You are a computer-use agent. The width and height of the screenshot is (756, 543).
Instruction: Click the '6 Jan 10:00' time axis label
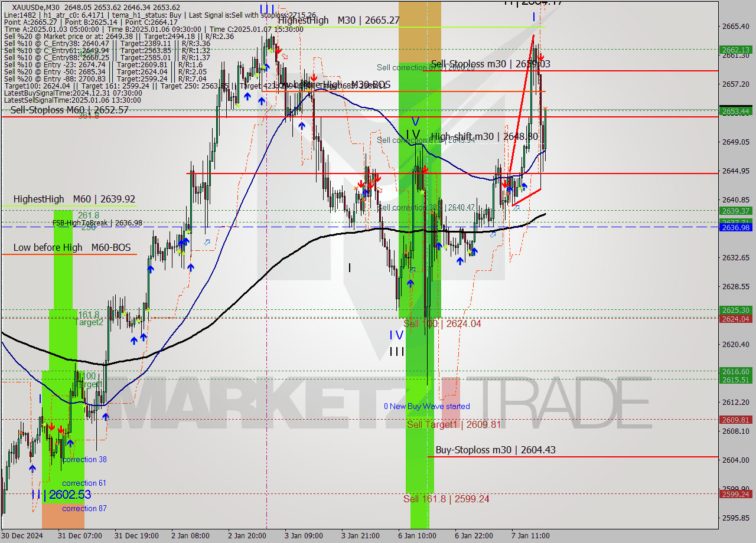[x=416, y=535]
